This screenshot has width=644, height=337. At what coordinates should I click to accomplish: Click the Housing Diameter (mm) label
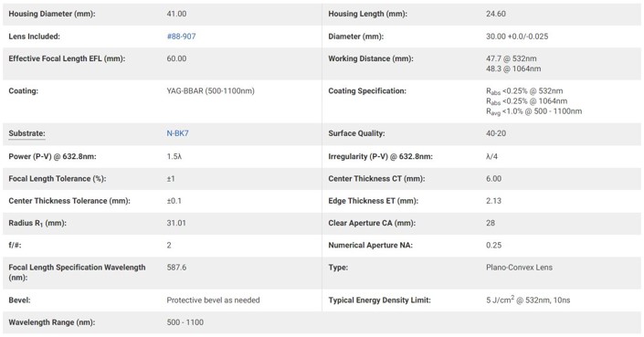(52, 14)
